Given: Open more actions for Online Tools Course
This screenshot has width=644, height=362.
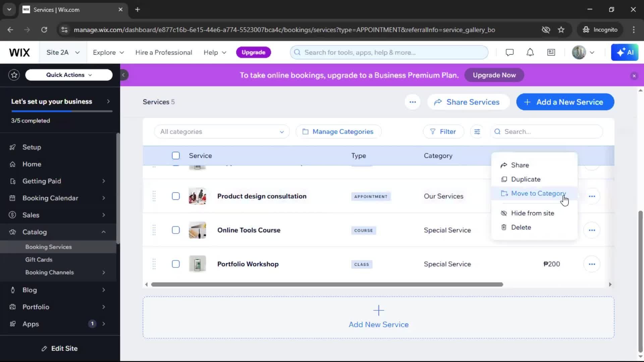Looking at the screenshot, I should coord(592,230).
